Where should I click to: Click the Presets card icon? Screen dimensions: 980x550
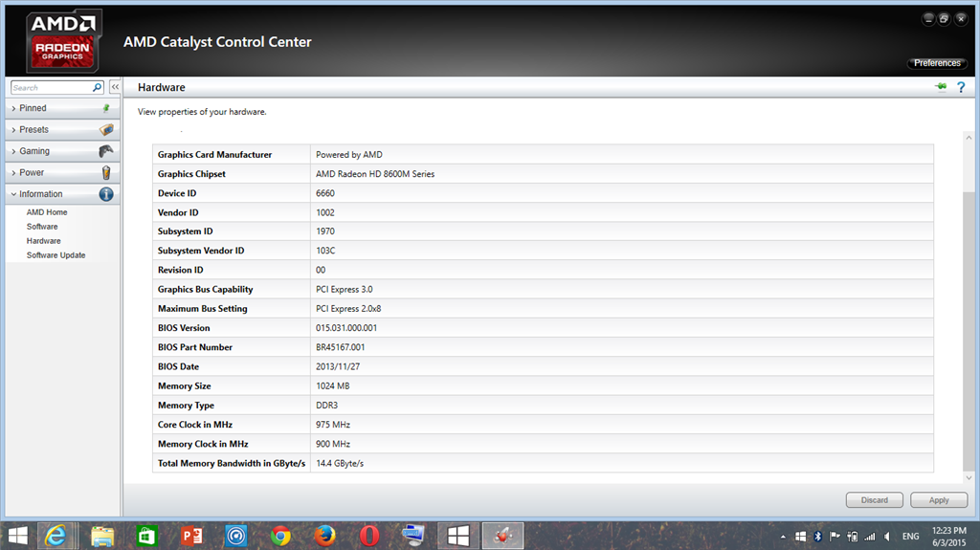point(106,129)
